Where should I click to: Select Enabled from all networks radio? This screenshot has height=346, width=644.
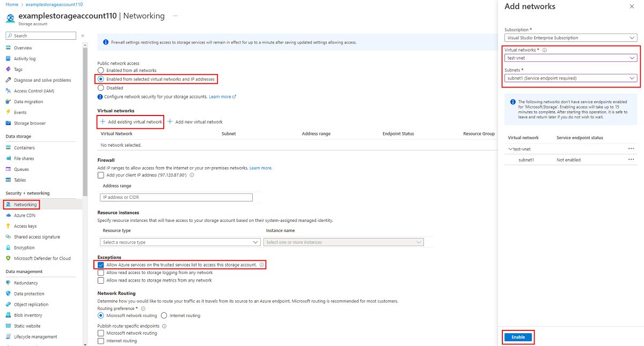(x=100, y=70)
